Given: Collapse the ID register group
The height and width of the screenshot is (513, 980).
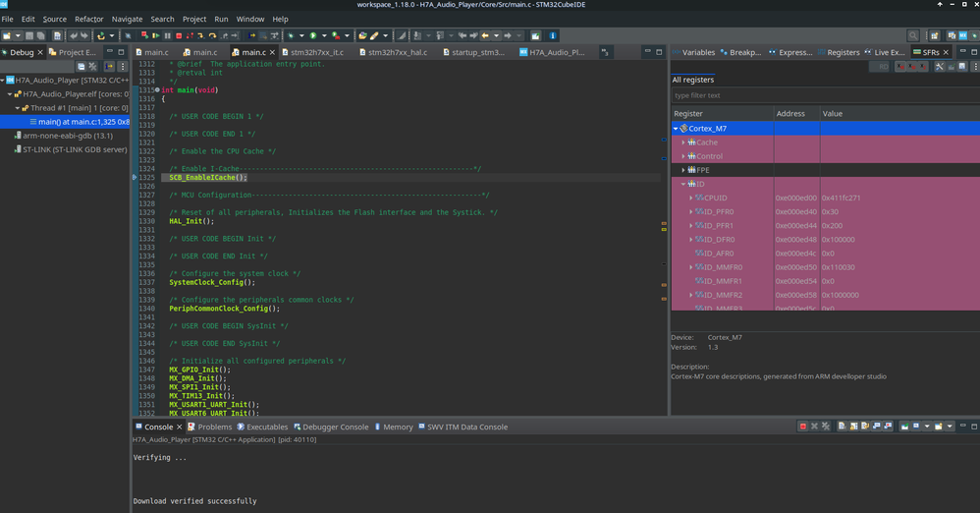Looking at the screenshot, I should point(683,184).
